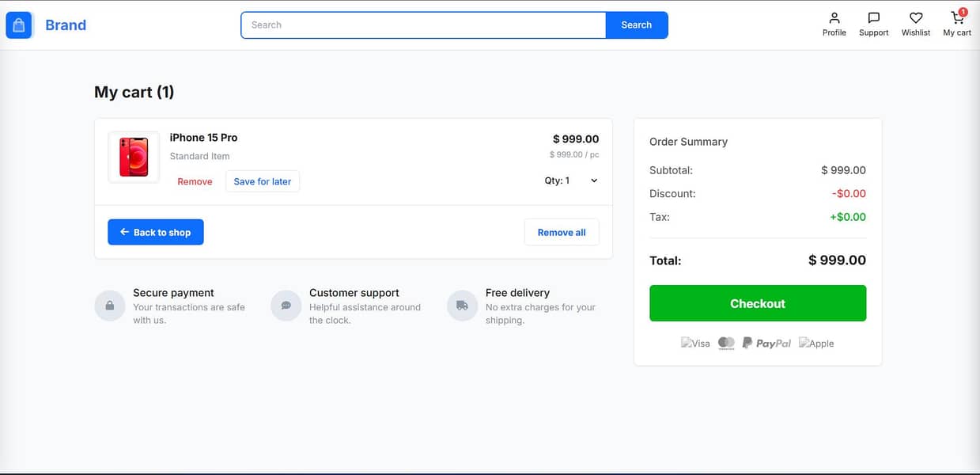Click the +$0.00 tax value

pos(848,217)
